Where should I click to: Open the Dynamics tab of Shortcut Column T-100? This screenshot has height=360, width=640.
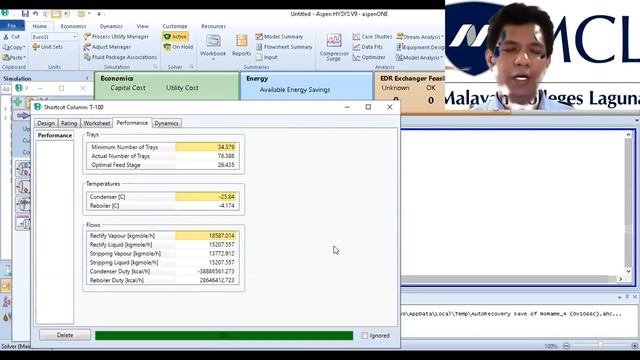(x=167, y=123)
